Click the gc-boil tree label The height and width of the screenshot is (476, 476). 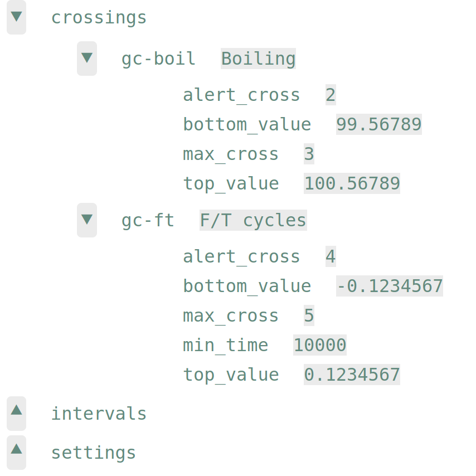pos(158,59)
